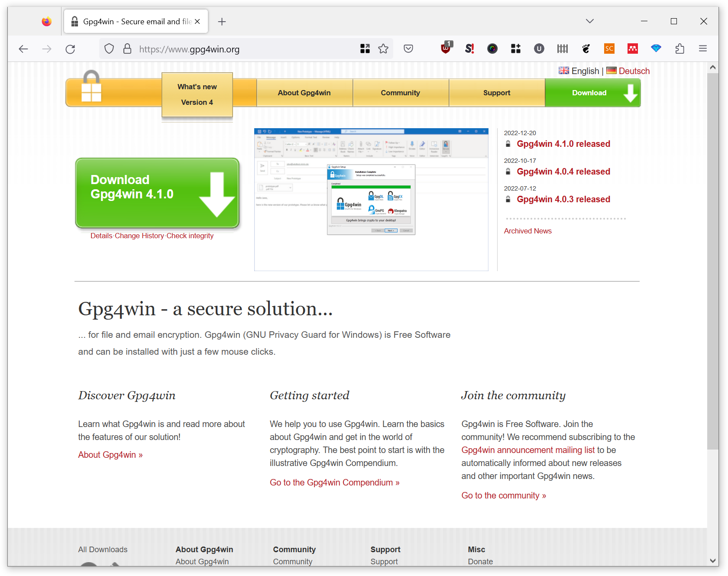Go to the Gpg4win Compendium link
Image resolution: width=728 pixels, height=576 pixels.
(335, 482)
